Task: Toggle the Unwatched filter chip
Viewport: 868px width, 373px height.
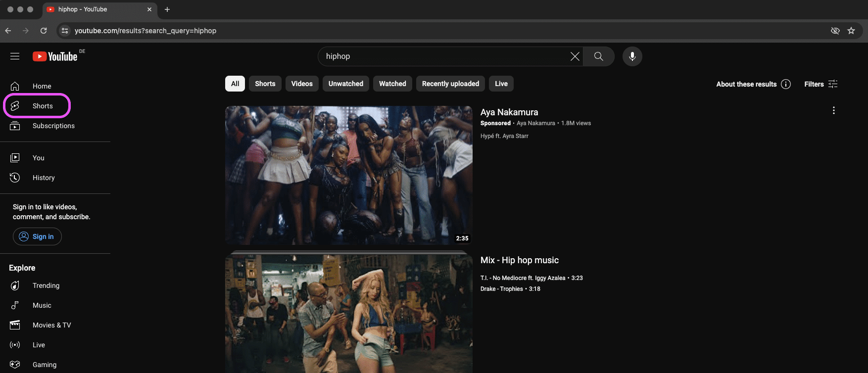Action: tap(345, 84)
